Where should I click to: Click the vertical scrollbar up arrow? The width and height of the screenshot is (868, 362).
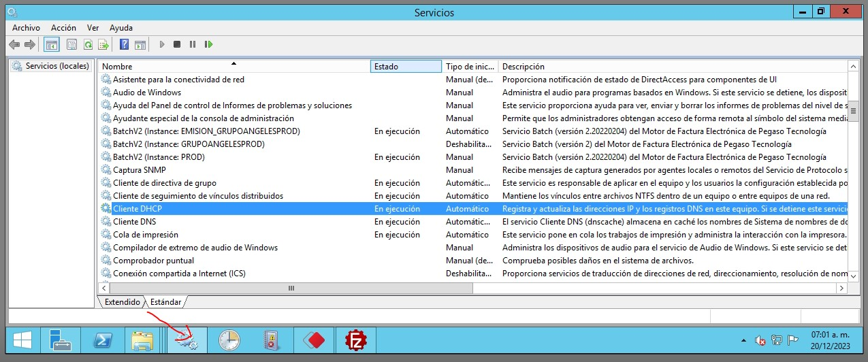pyautogui.click(x=853, y=66)
